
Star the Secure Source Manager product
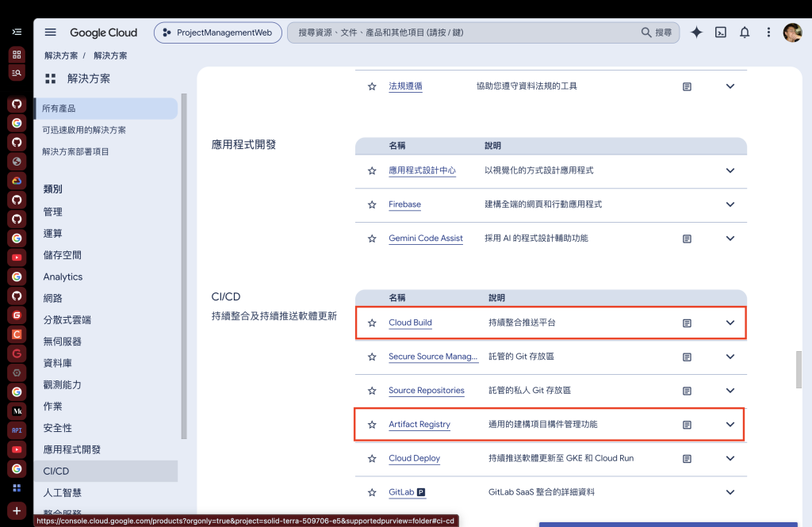click(x=372, y=357)
